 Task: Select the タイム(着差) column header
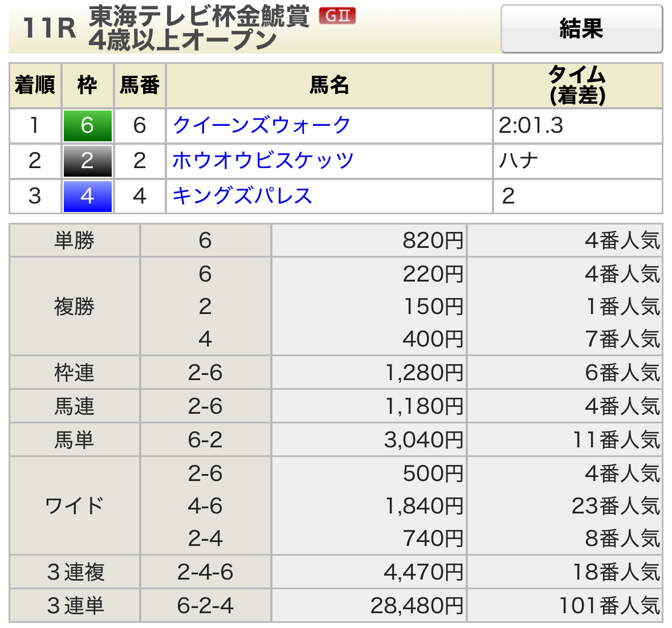578,85
